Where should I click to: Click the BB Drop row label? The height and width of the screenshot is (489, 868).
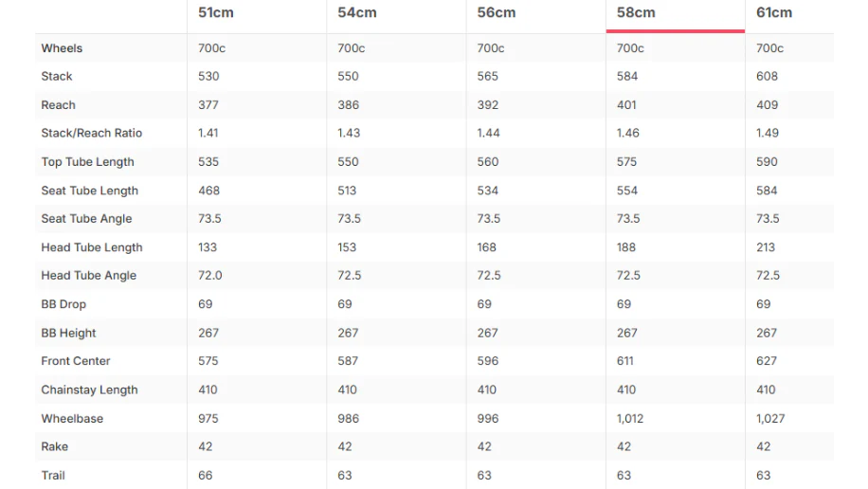click(63, 304)
